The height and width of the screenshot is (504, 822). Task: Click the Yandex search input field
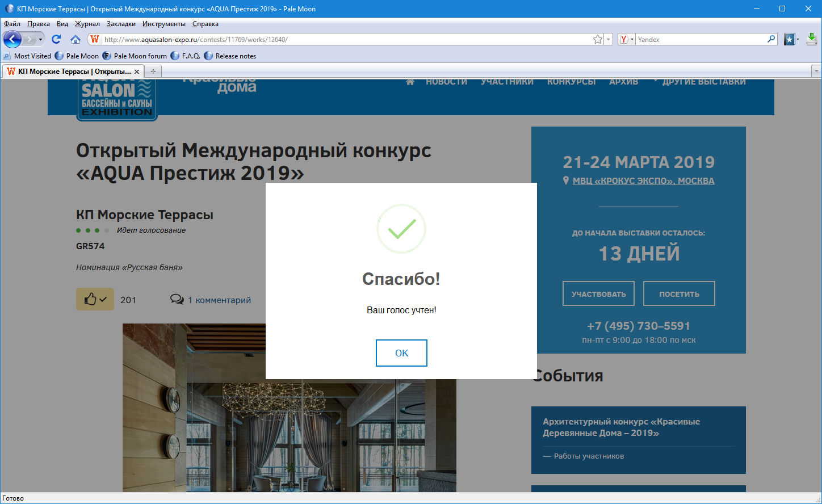[701, 39]
